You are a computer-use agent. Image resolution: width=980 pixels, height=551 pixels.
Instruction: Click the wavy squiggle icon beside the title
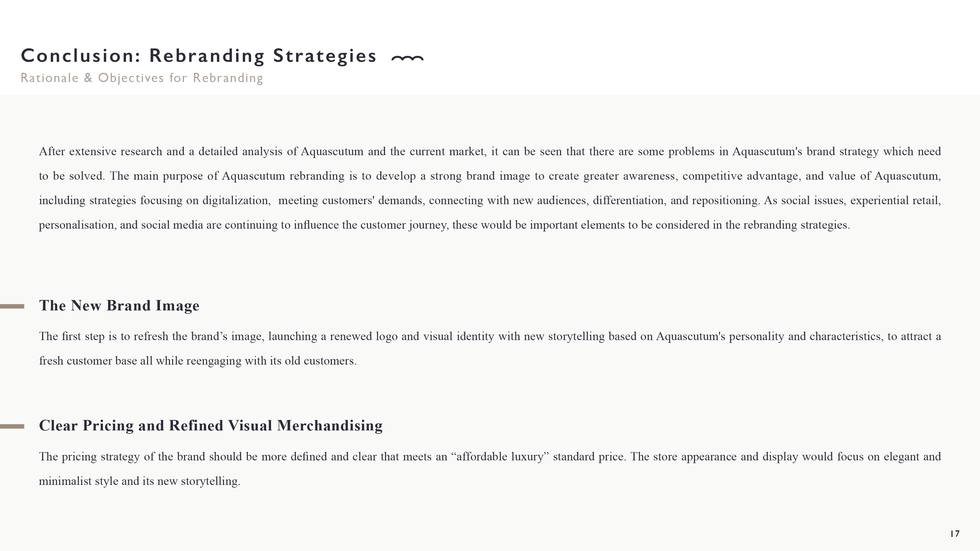click(407, 58)
